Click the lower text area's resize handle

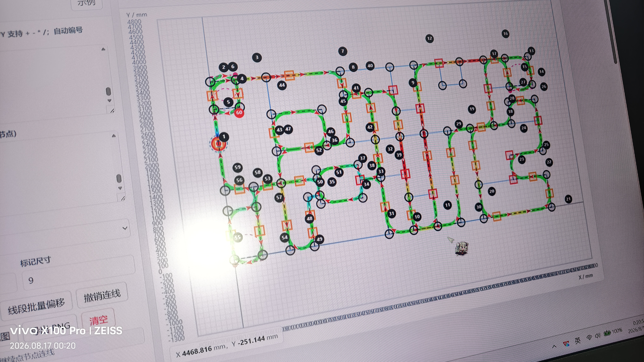[x=123, y=198]
